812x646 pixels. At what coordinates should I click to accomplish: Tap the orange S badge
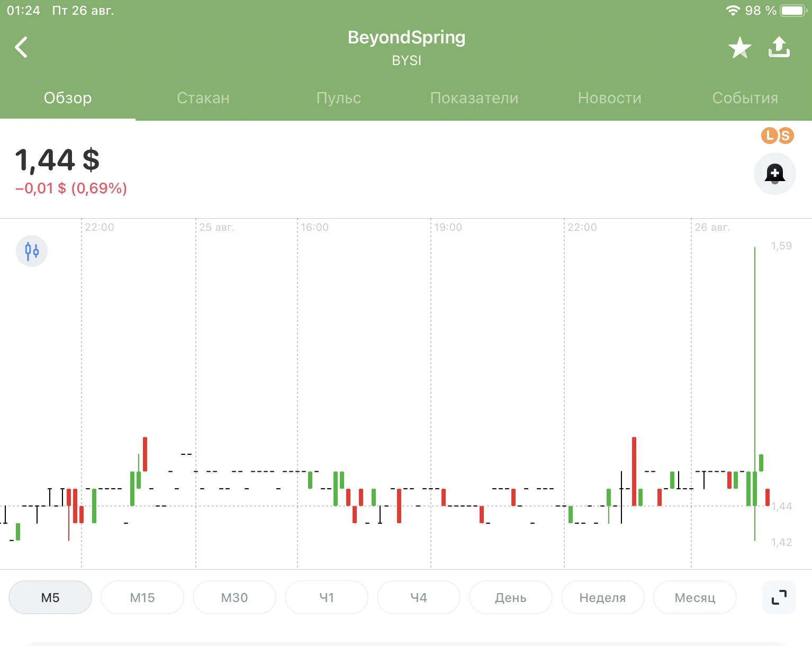click(786, 136)
